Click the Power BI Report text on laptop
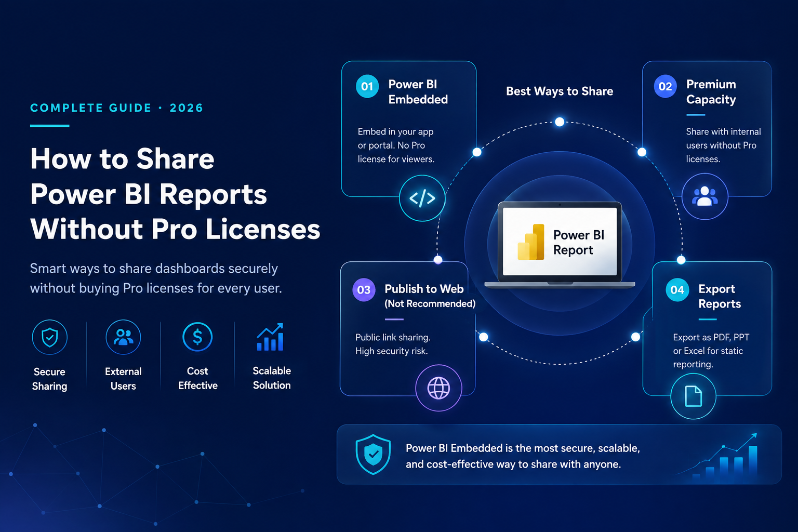The height and width of the screenshot is (532, 798). coord(579,243)
